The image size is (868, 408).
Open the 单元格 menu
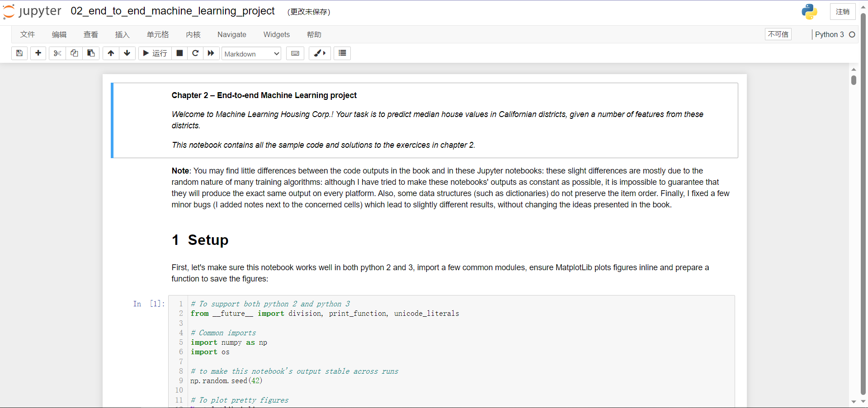pos(158,34)
